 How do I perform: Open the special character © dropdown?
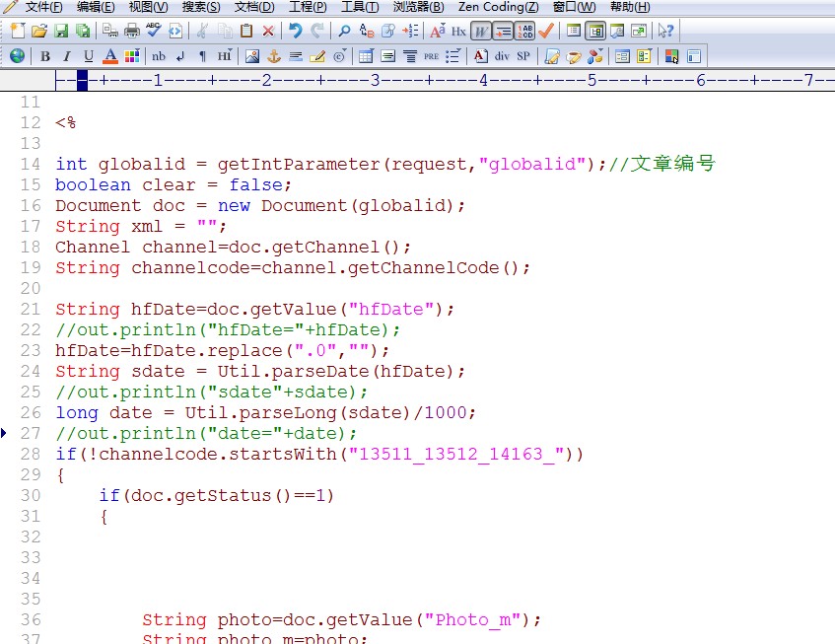coord(340,56)
